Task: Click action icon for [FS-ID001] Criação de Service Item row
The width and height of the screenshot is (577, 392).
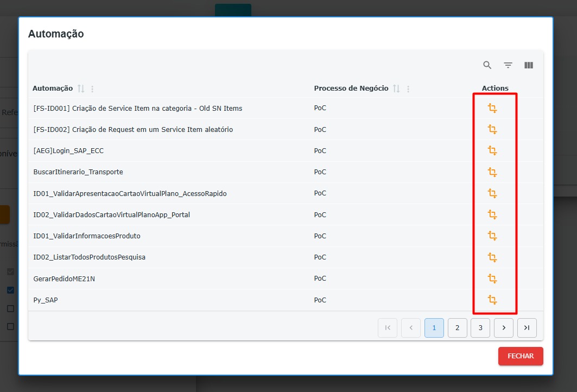Action: point(492,108)
